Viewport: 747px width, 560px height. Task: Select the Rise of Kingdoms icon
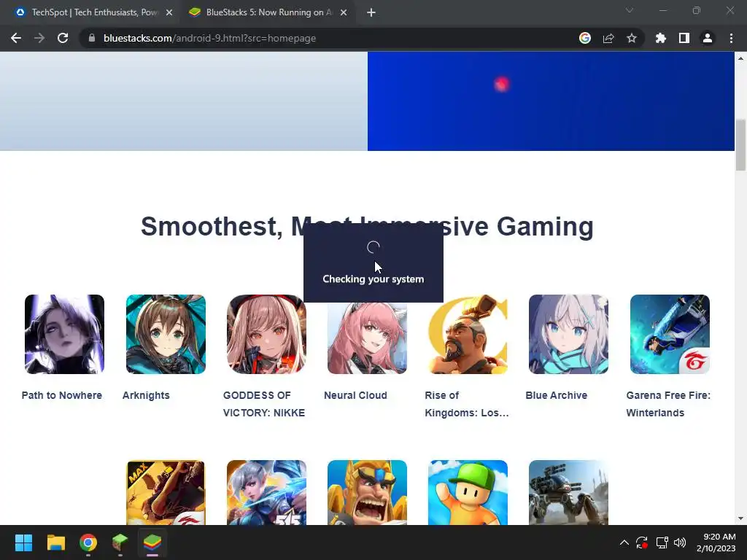point(468,334)
